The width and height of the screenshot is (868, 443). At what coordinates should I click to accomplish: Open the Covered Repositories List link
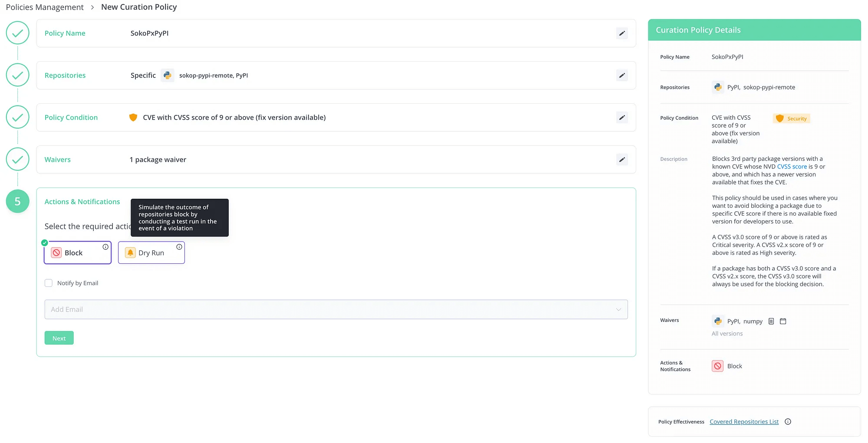coord(744,422)
